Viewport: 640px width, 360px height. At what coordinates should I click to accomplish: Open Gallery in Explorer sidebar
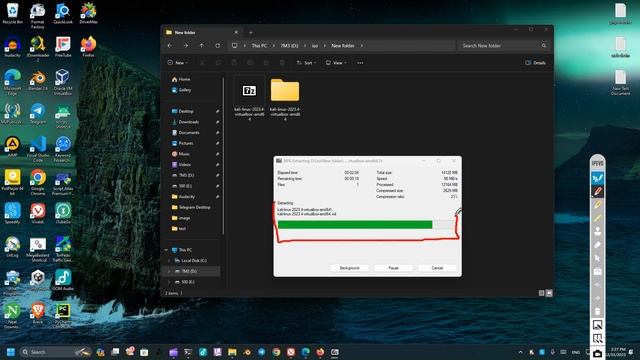(182, 90)
